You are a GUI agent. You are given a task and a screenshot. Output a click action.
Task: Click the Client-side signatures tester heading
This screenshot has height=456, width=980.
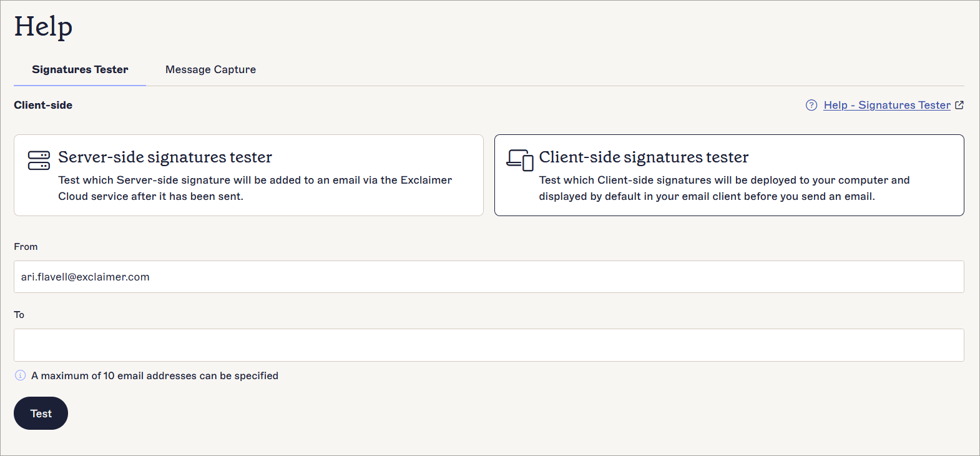pos(644,157)
